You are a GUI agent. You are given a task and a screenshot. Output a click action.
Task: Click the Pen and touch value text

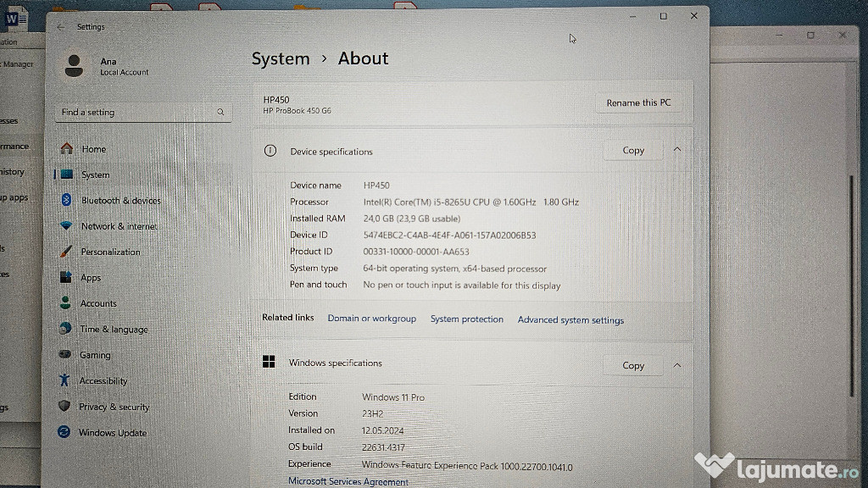tap(462, 286)
